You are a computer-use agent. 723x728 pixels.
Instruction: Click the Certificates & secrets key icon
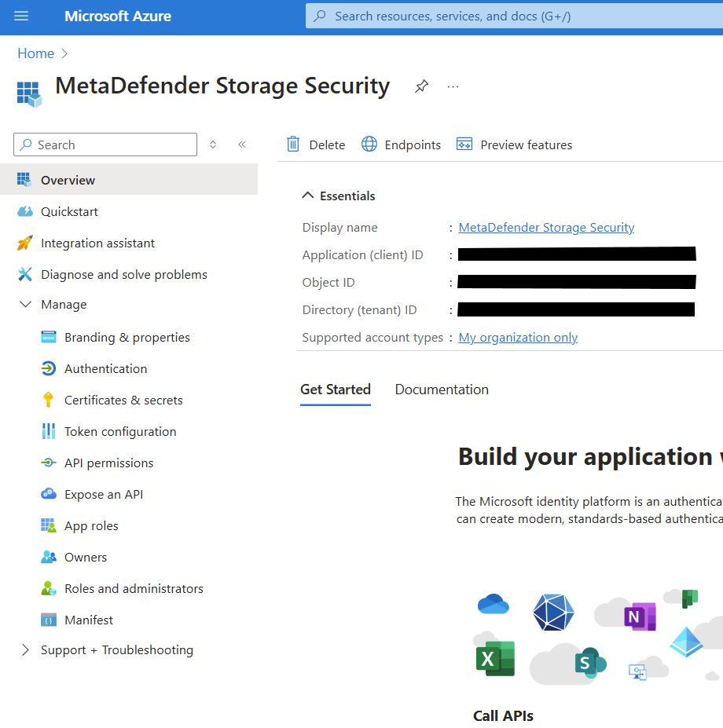pyautogui.click(x=48, y=400)
